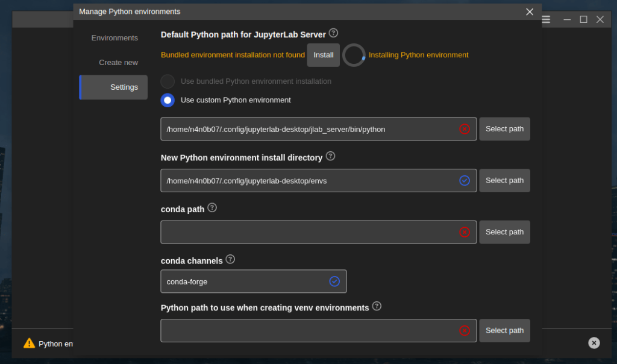Screen dimensions: 617x364
Task: Open help for conda channels setting
Action: coord(230,260)
